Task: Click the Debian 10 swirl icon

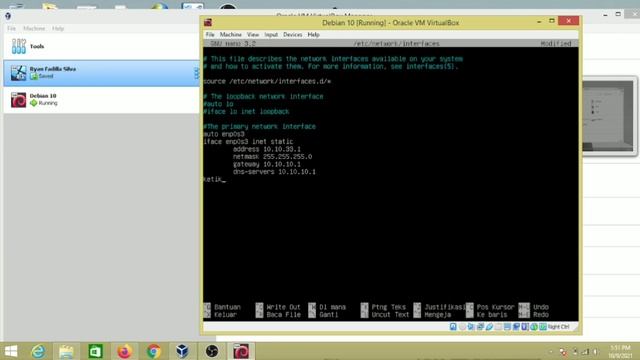Action: point(18,100)
